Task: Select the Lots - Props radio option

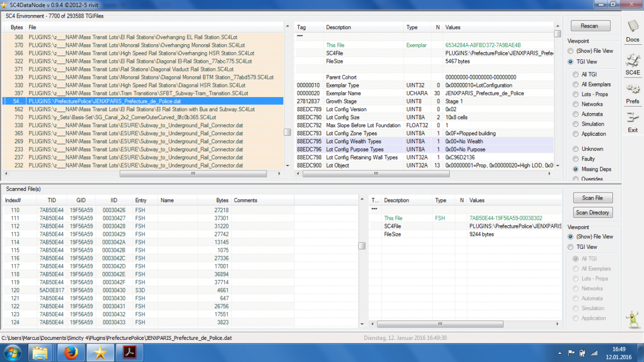Action: point(591,94)
